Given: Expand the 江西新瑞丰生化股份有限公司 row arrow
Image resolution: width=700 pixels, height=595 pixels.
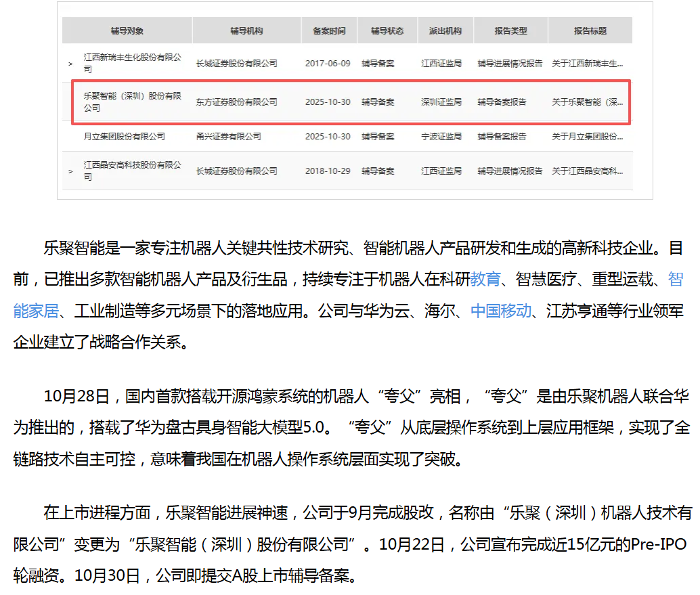Looking at the screenshot, I should point(70,64).
